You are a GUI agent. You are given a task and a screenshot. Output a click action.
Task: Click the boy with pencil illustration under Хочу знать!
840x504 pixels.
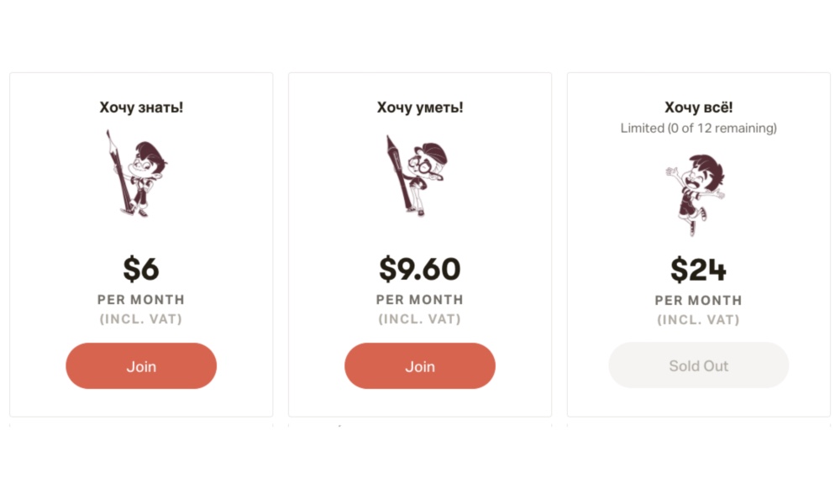pos(136,173)
